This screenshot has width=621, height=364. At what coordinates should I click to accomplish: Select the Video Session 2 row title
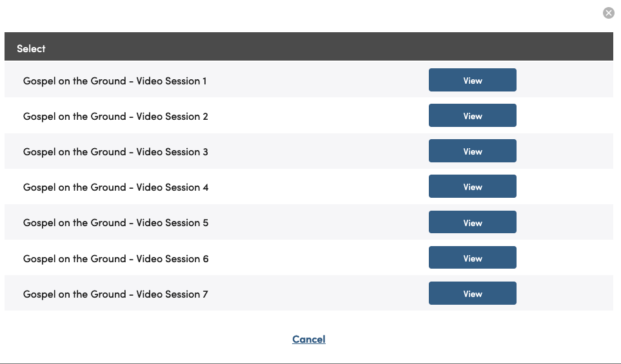tap(115, 117)
